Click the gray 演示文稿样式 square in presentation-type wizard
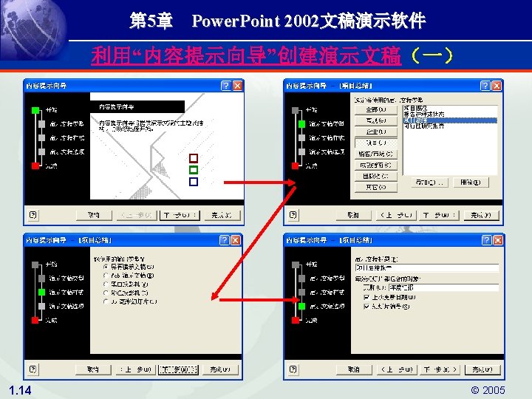 pyautogui.click(x=301, y=137)
